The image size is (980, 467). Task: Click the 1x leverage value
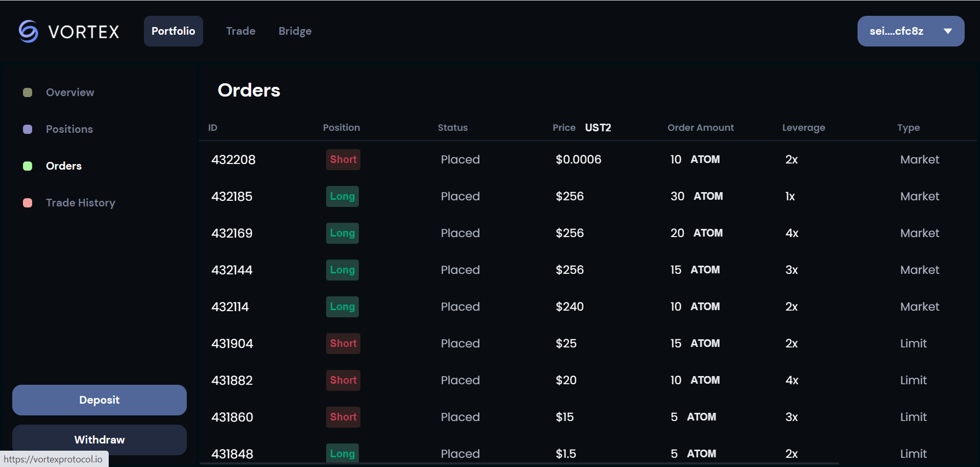(x=790, y=196)
